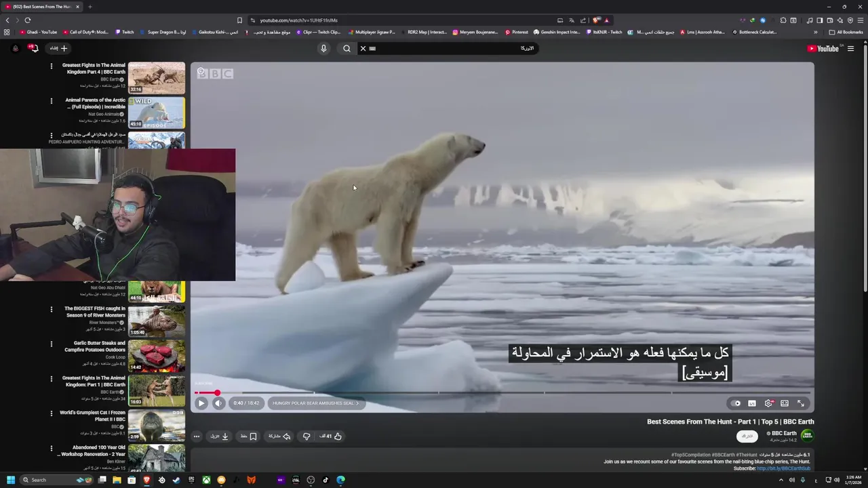Share the video via share button
The image size is (868, 488).
[x=279, y=436]
